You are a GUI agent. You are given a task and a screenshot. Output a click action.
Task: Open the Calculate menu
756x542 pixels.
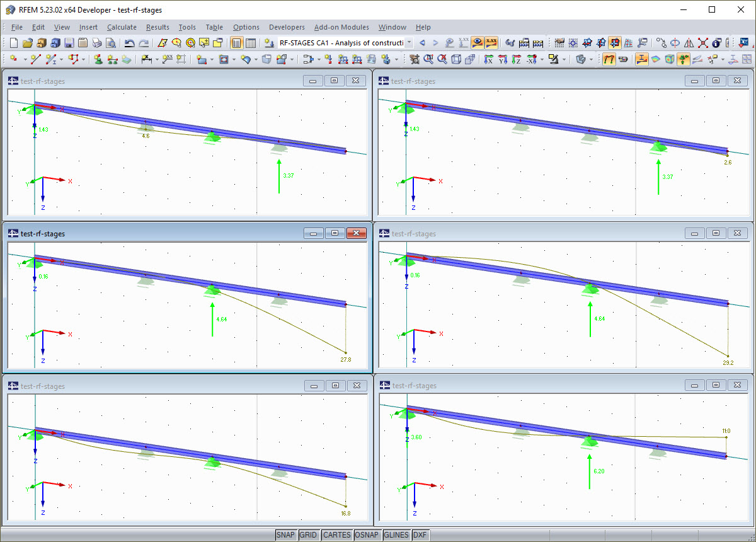coord(122,27)
